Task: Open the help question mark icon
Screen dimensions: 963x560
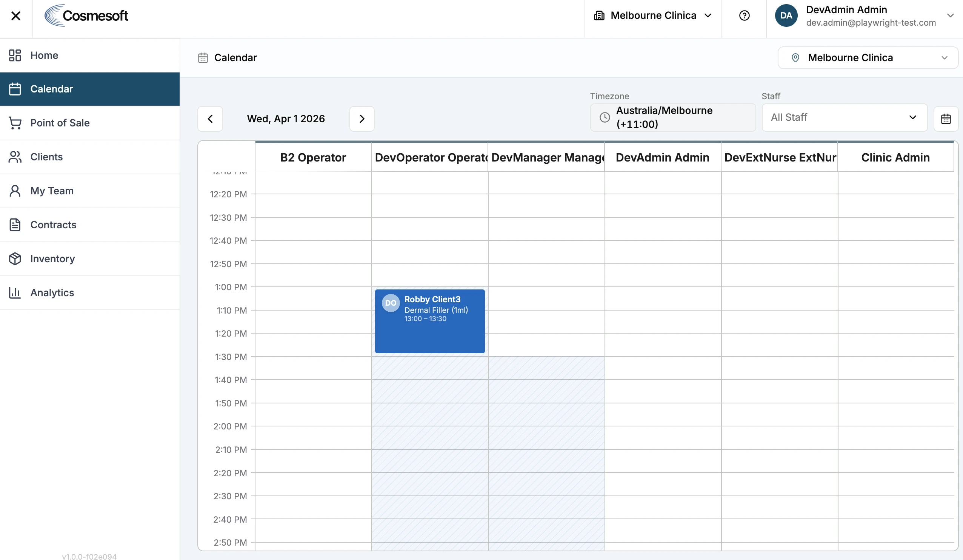Action: (744, 16)
